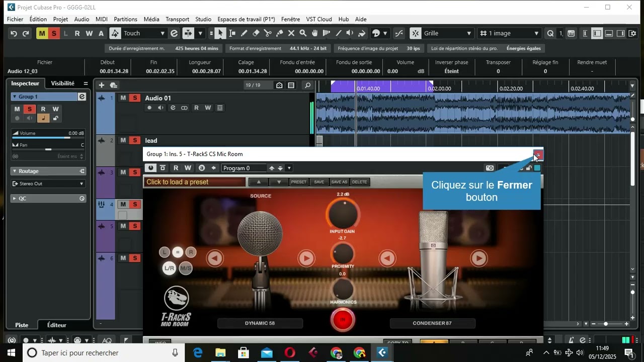Select the Zoom magnifier tool
Viewport: 644px width, 362px height.
[x=303, y=34]
